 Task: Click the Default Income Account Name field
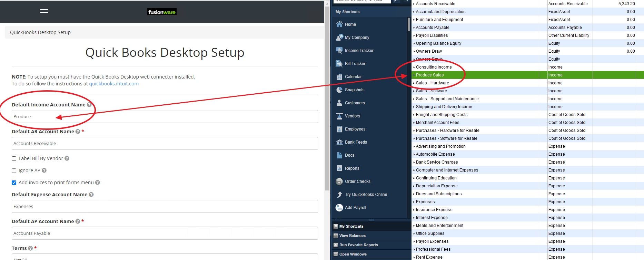165,116
